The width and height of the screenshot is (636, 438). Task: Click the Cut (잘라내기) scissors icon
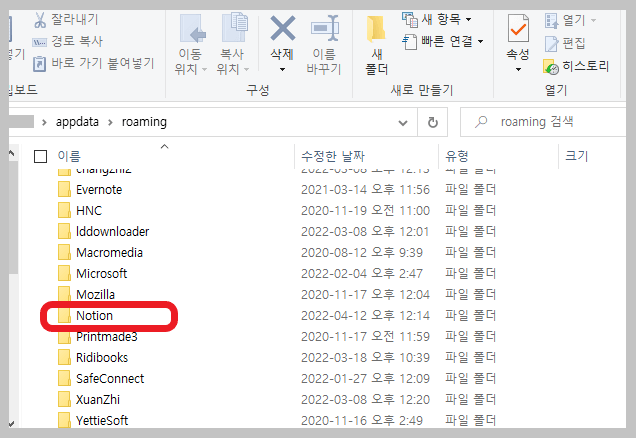[x=40, y=19]
